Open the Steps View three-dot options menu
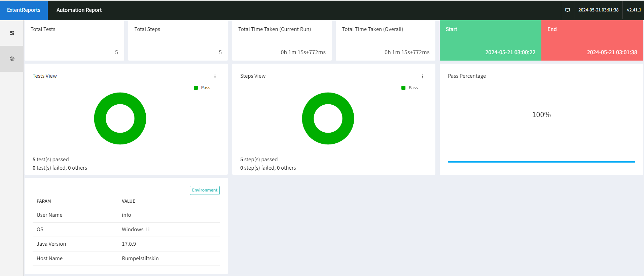This screenshot has height=276, width=644. tap(423, 76)
